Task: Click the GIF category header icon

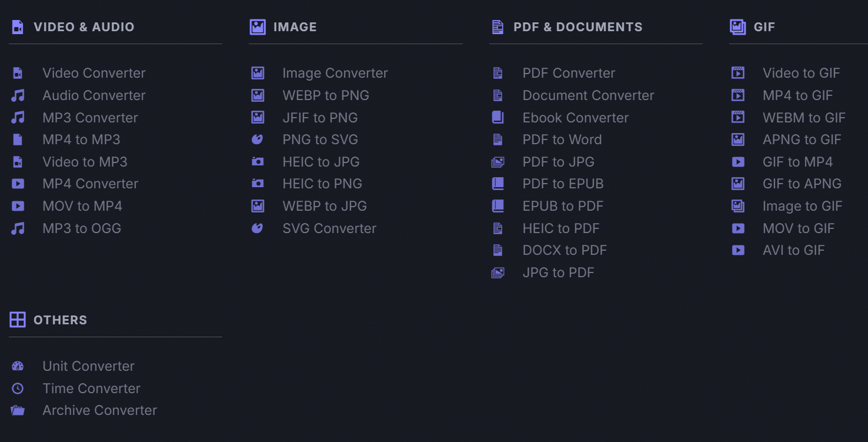Action: [737, 27]
